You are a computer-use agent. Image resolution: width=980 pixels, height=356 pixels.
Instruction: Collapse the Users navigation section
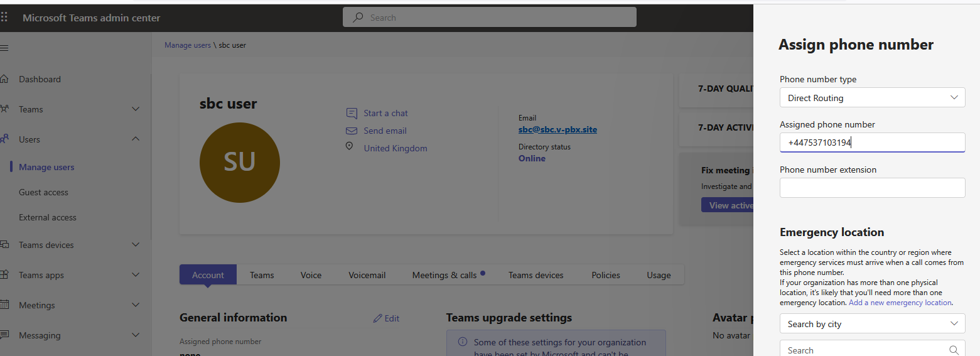pyautogui.click(x=136, y=139)
